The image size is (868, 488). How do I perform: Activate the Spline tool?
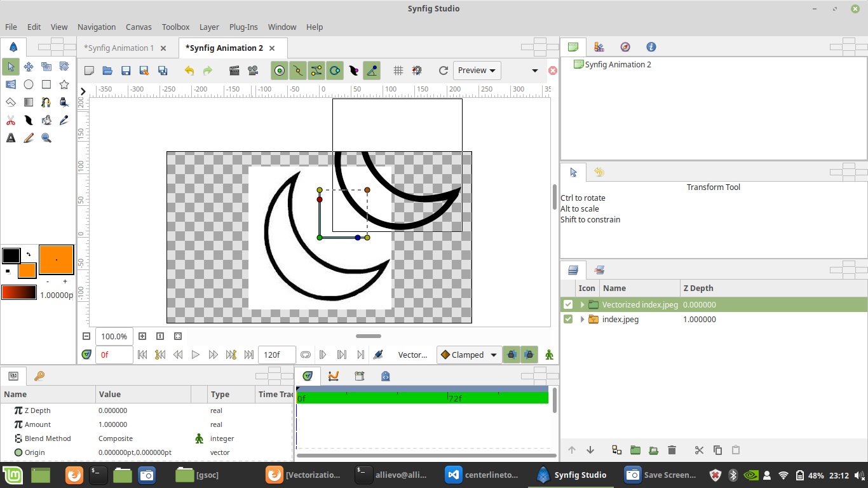pyautogui.click(x=46, y=102)
